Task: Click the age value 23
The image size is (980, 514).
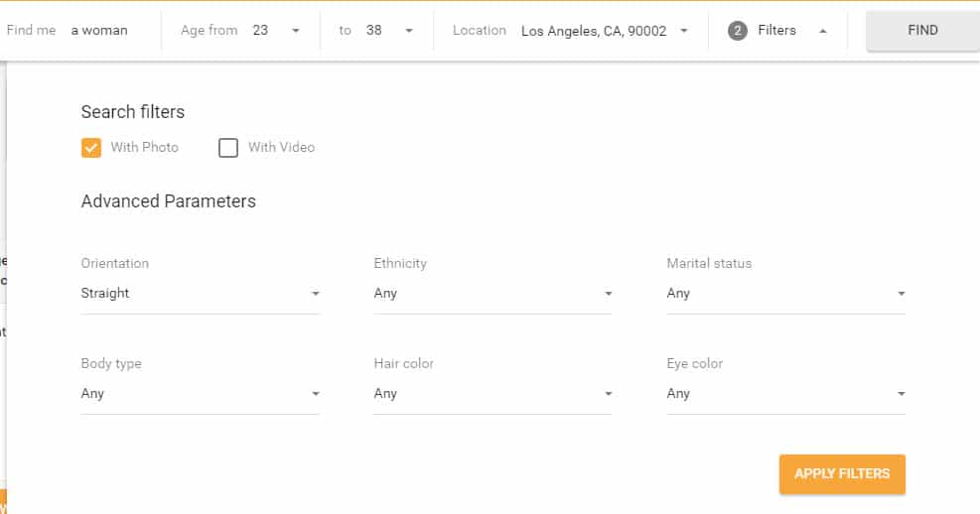Action: [x=260, y=30]
